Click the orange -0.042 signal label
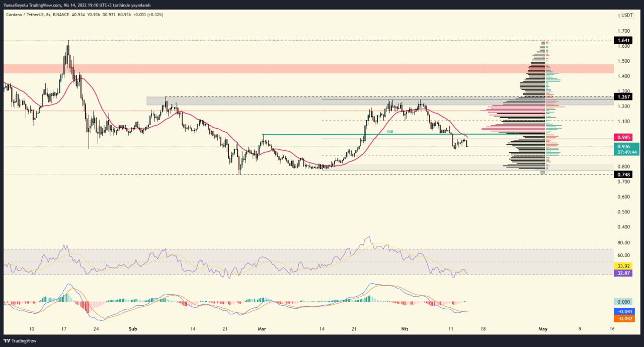644x347 pixels. 624,318
